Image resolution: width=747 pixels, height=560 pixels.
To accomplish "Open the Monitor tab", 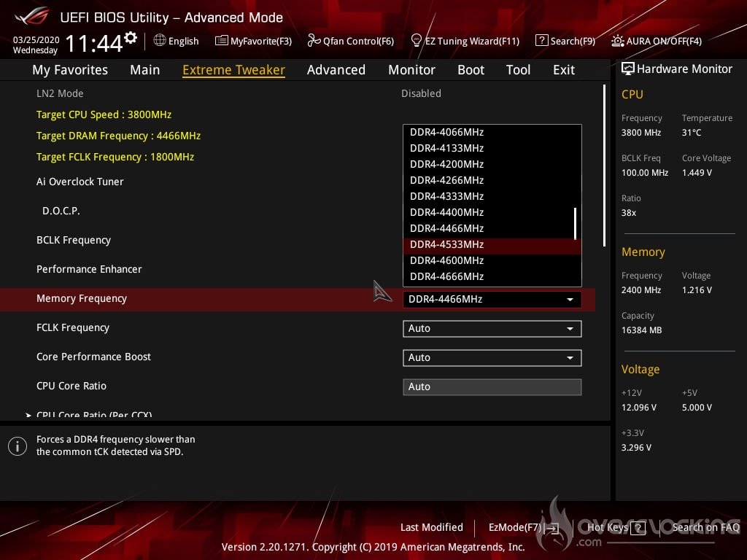I will pos(411,70).
